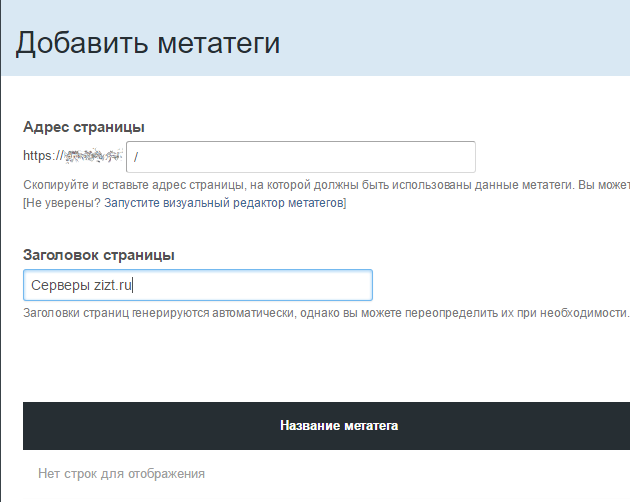Click the opening bracket before "Не уверены?"
This screenshot has height=502, width=630.
[x=25, y=203]
